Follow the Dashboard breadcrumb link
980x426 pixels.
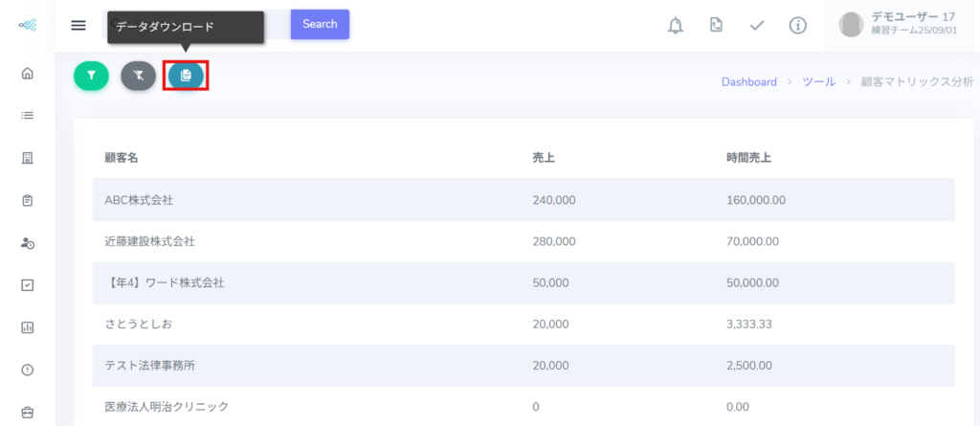(748, 82)
